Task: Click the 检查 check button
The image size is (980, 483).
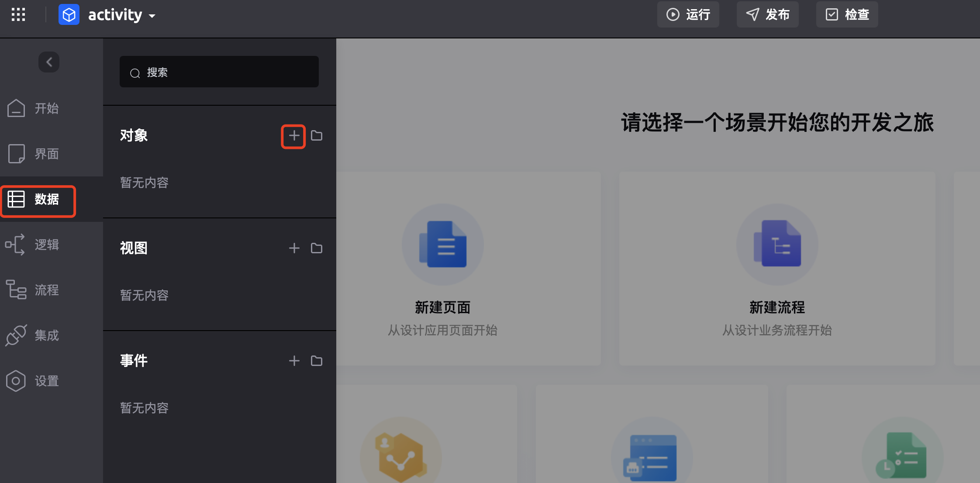Action: [847, 14]
